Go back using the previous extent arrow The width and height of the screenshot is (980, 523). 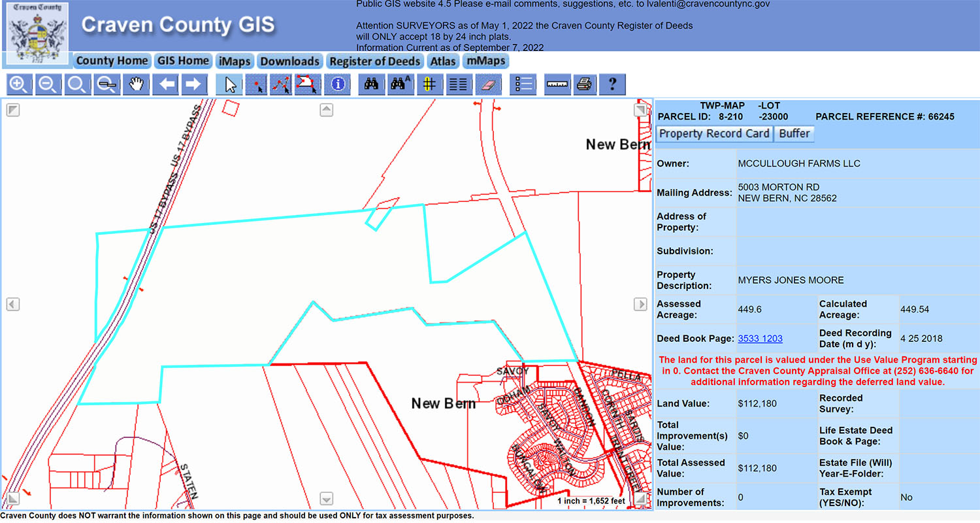pyautogui.click(x=165, y=84)
